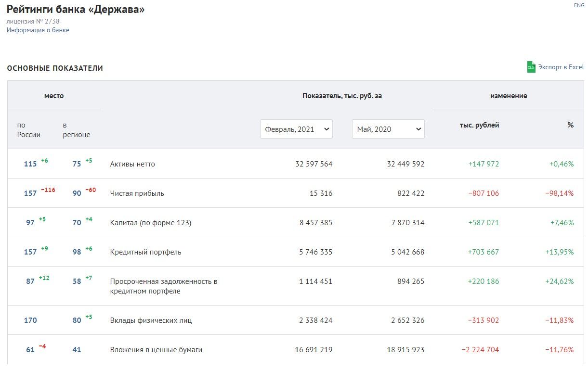Open the Февраль, 2021 period dropdown

pos(296,129)
